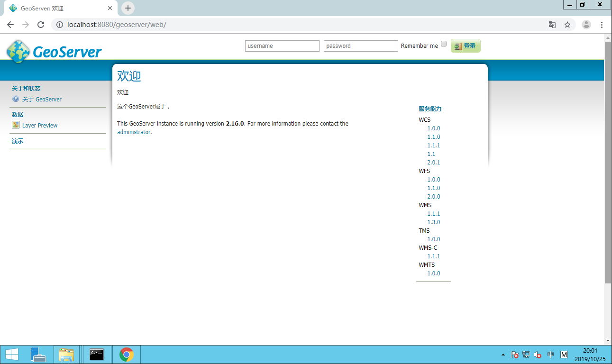This screenshot has height=364, width=612.
Task: Click the page vertical scrollbar thumb
Action: (x=608, y=163)
